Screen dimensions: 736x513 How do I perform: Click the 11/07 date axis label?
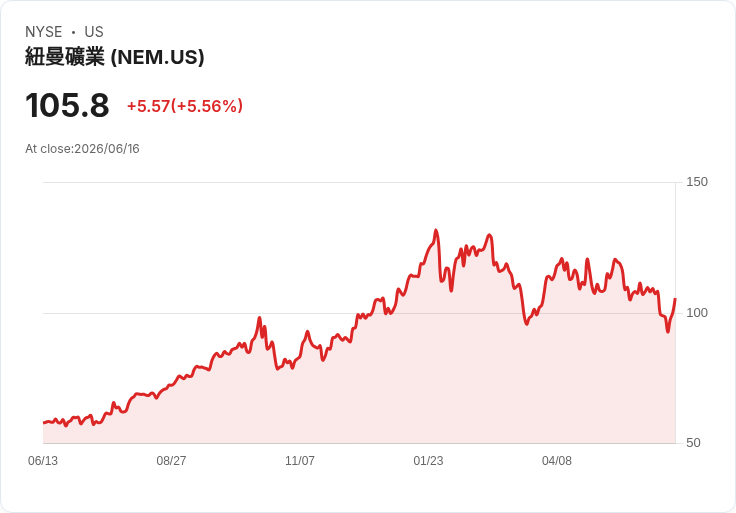(300, 461)
